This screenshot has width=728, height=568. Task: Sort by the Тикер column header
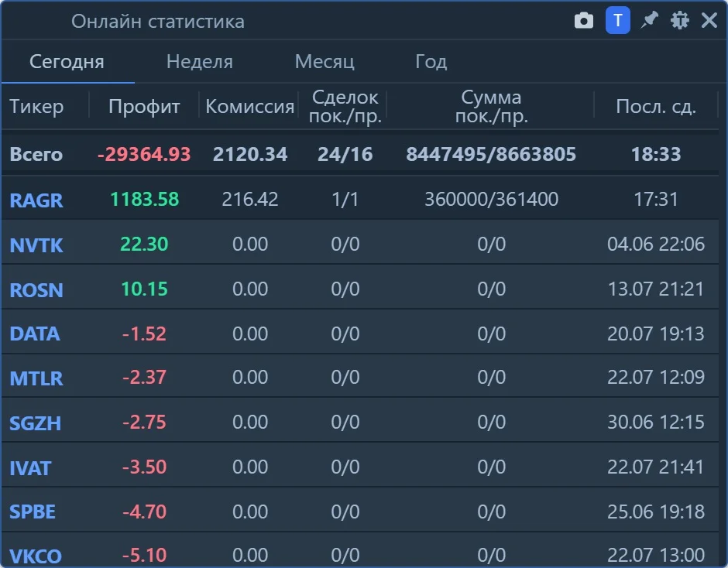(36, 107)
